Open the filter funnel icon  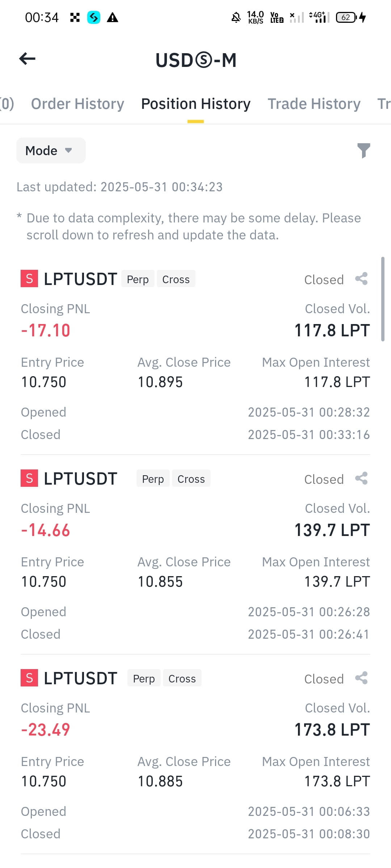(363, 150)
